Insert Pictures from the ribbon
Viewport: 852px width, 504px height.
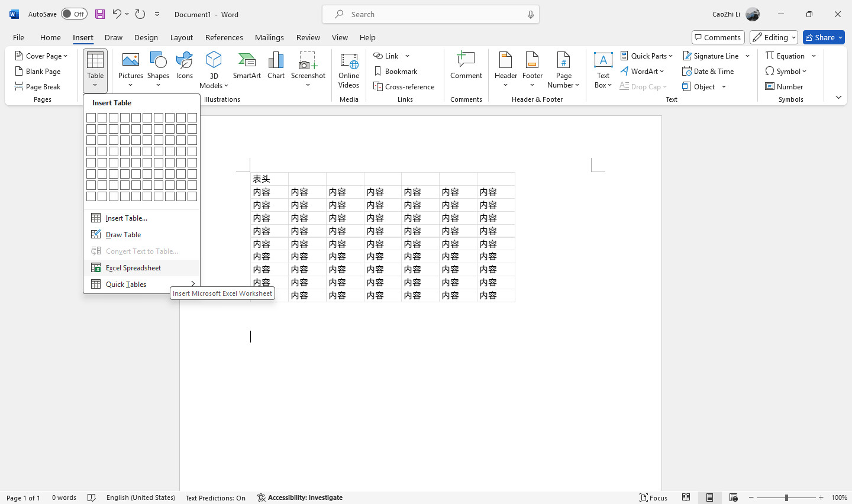[131, 70]
